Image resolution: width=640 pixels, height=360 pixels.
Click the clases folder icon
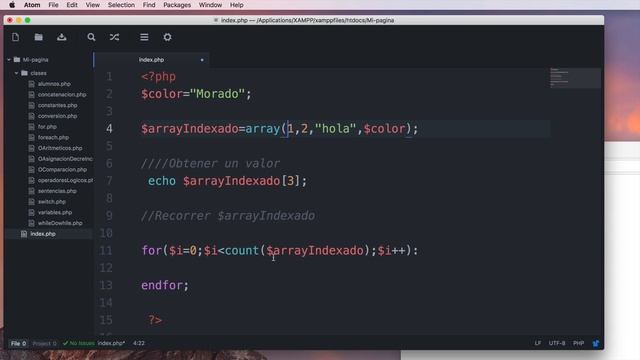tap(24, 73)
